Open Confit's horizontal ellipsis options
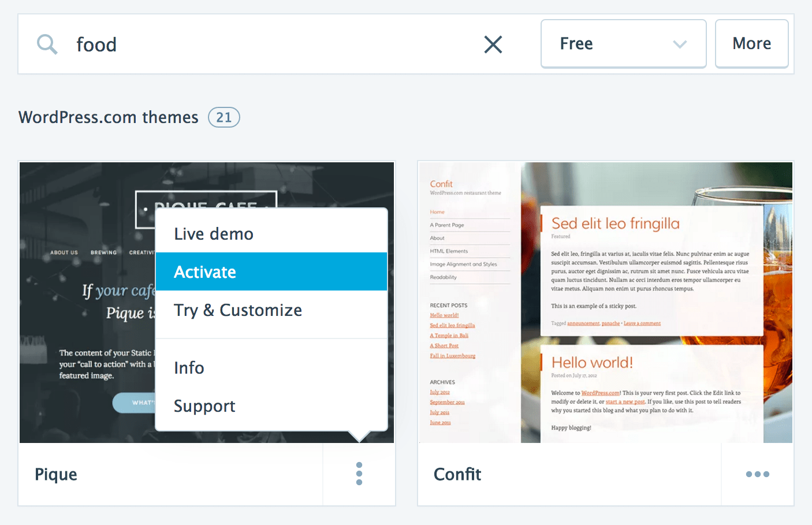 pos(757,474)
